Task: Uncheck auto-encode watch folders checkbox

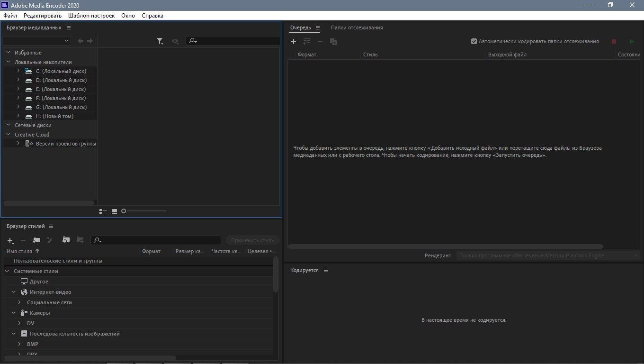Action: click(x=474, y=42)
